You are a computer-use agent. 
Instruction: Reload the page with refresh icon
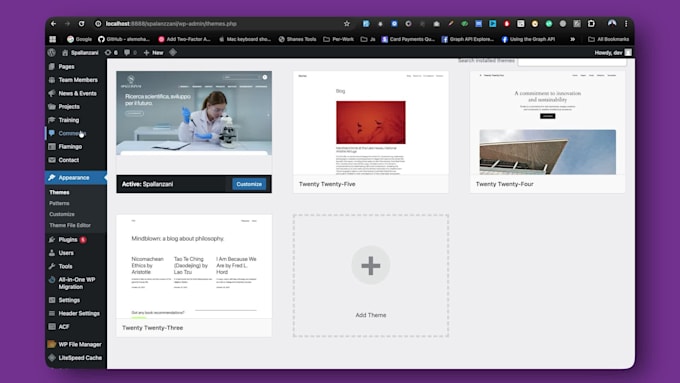pyautogui.click(x=81, y=24)
